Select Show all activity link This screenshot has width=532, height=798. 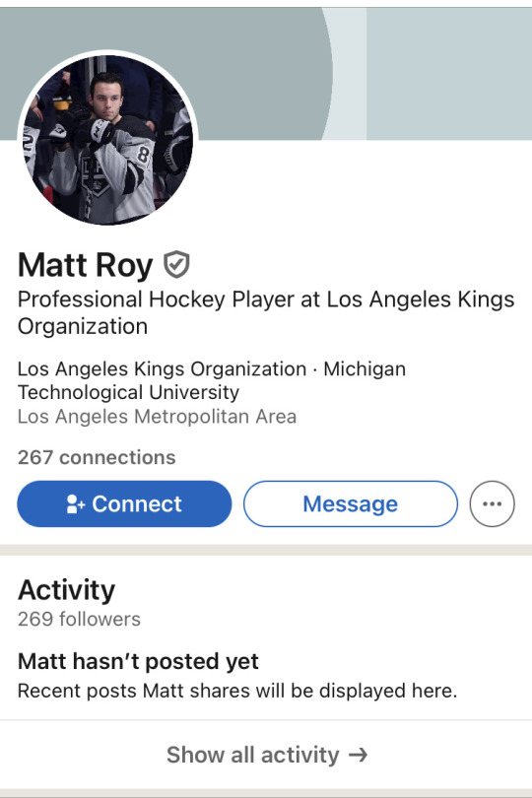pos(266,755)
